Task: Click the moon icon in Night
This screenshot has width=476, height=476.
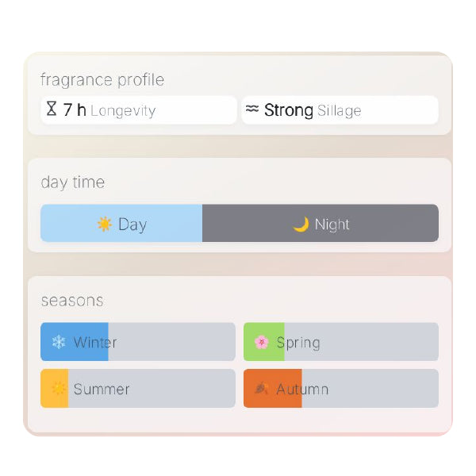Action: coord(301,224)
